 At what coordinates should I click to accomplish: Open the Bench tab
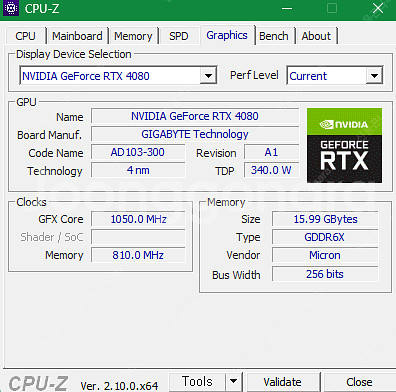[274, 36]
